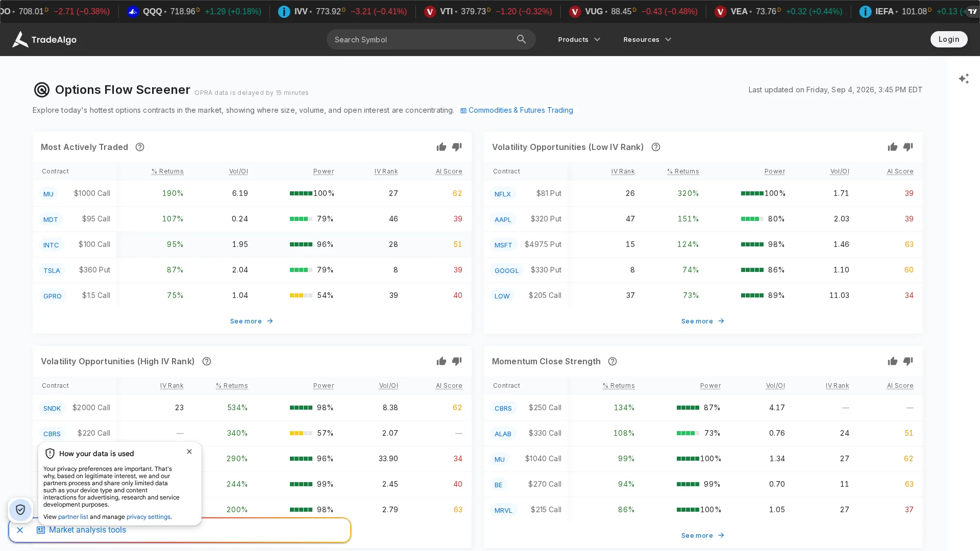Thumbs up the Momentum Close Strength panel
980x551 pixels.
point(893,361)
